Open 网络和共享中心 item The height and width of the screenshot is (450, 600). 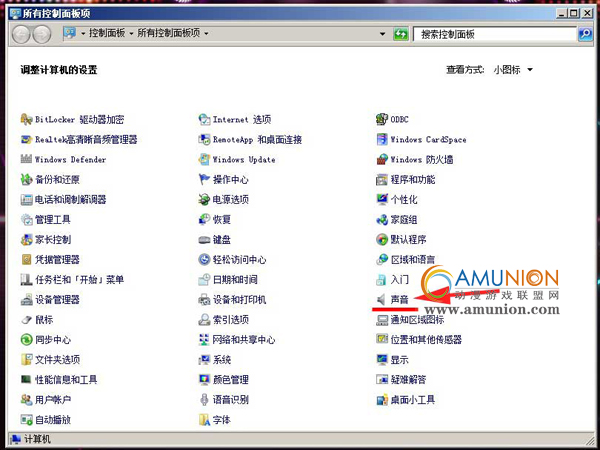tap(243, 339)
